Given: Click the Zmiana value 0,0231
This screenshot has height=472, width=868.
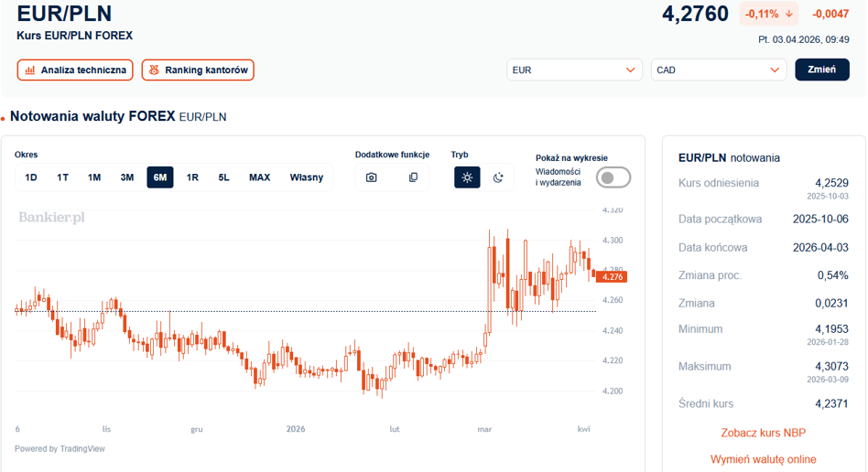Looking at the screenshot, I should point(831,303).
